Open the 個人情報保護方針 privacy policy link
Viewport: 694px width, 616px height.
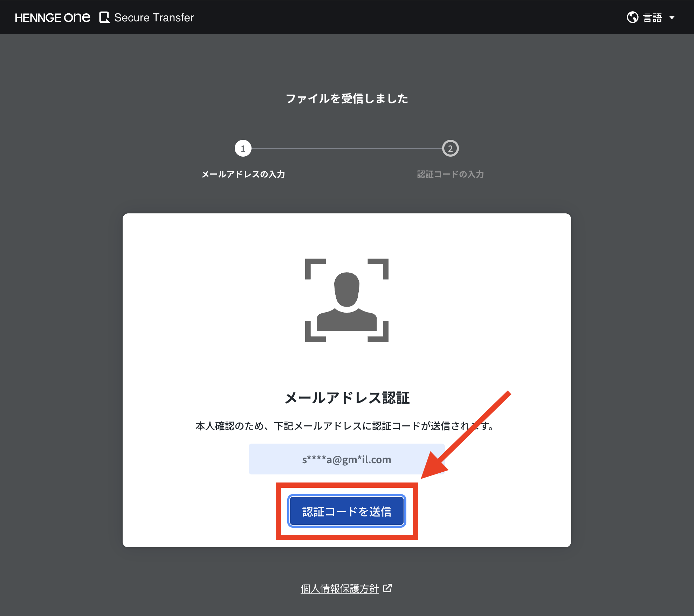pos(339,588)
